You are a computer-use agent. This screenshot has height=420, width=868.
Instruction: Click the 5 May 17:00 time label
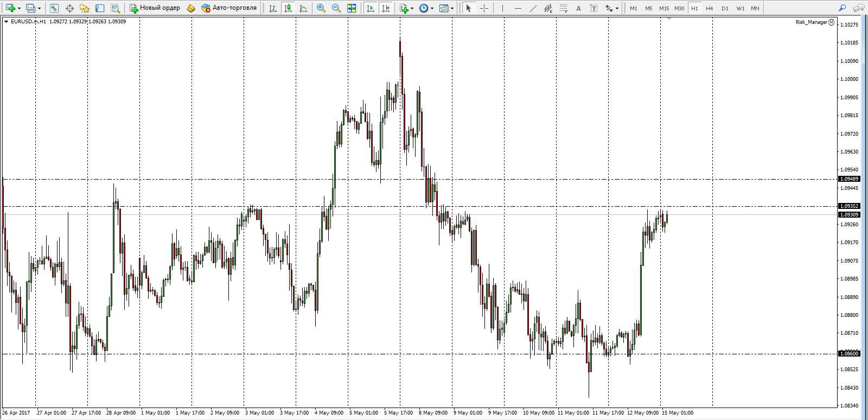(x=399, y=413)
